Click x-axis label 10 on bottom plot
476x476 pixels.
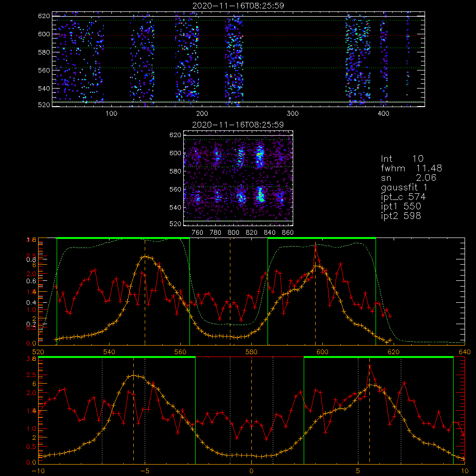[465, 471]
